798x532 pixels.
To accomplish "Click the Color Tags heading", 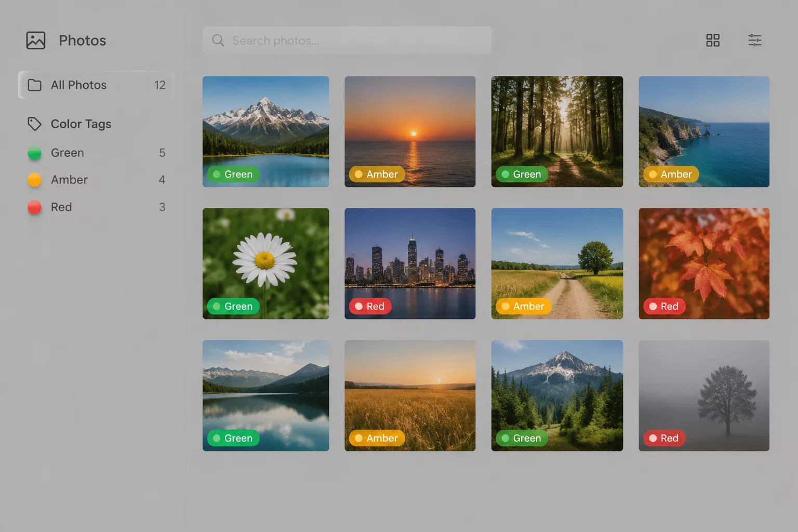I will coord(81,124).
